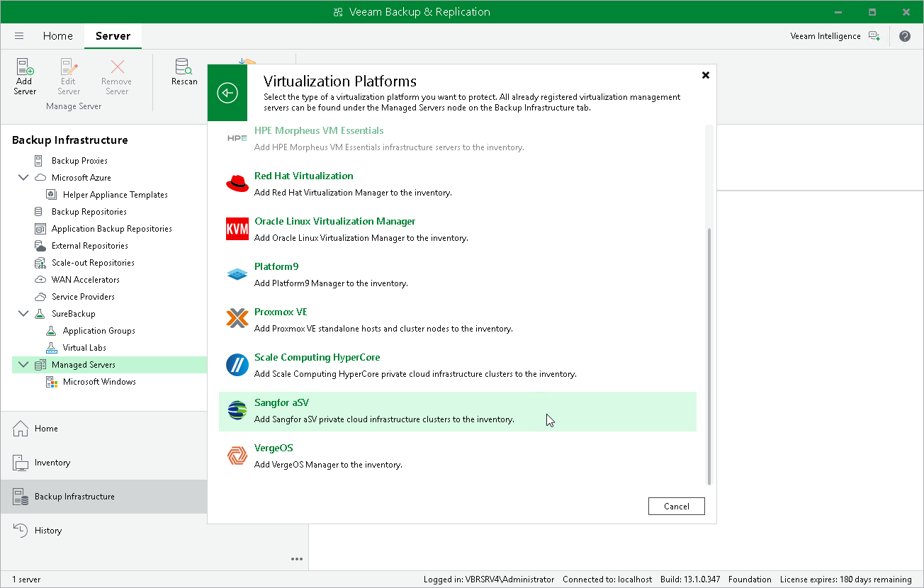Open the Backup Infrastructure navigation pane
The width and height of the screenshot is (924, 588).
pyautogui.click(x=103, y=497)
